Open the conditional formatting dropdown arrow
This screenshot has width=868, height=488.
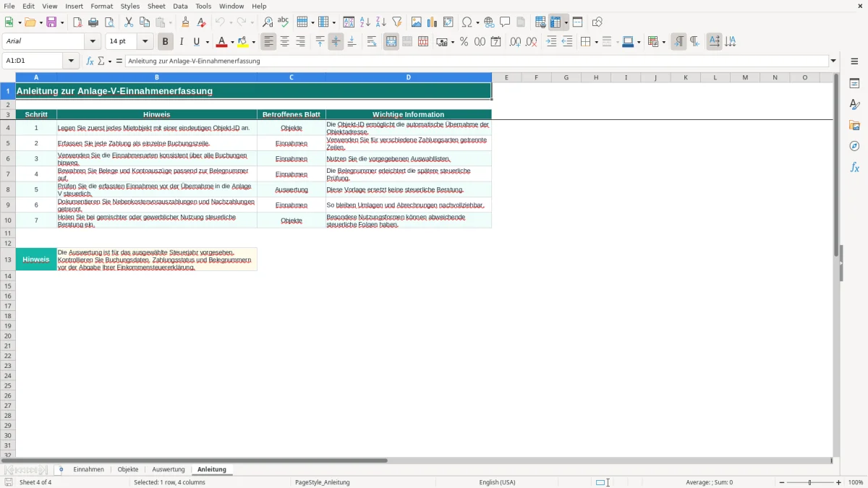coord(663,42)
